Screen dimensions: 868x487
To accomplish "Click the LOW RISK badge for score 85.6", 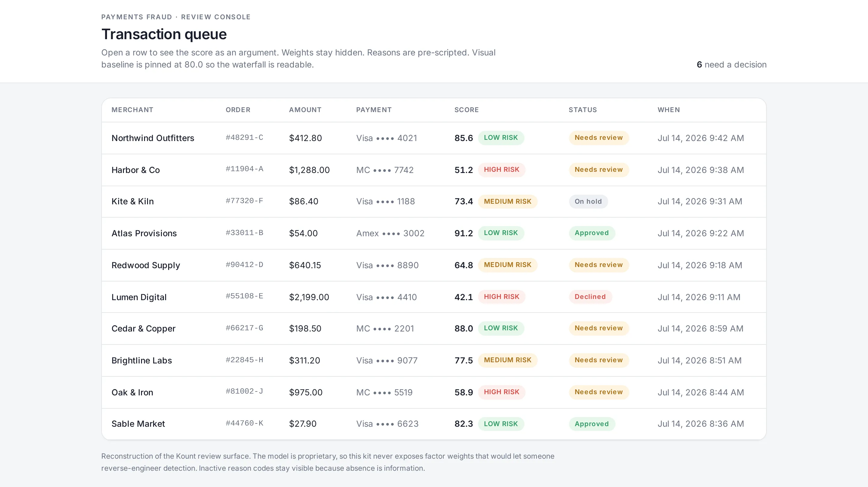I will point(501,138).
